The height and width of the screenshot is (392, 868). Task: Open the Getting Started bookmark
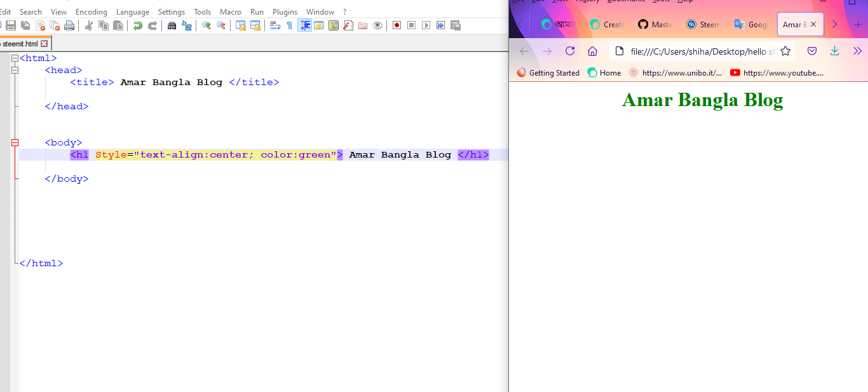pos(548,72)
